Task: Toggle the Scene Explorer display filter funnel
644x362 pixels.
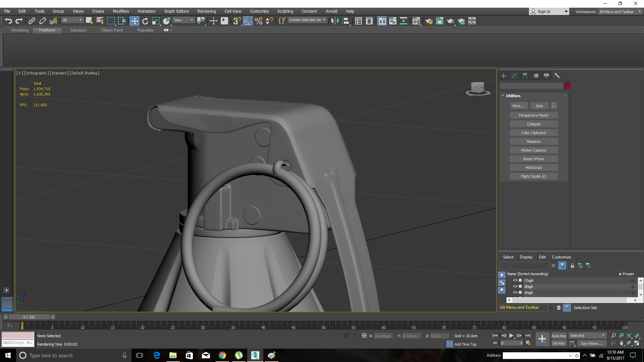Action: (x=562, y=266)
